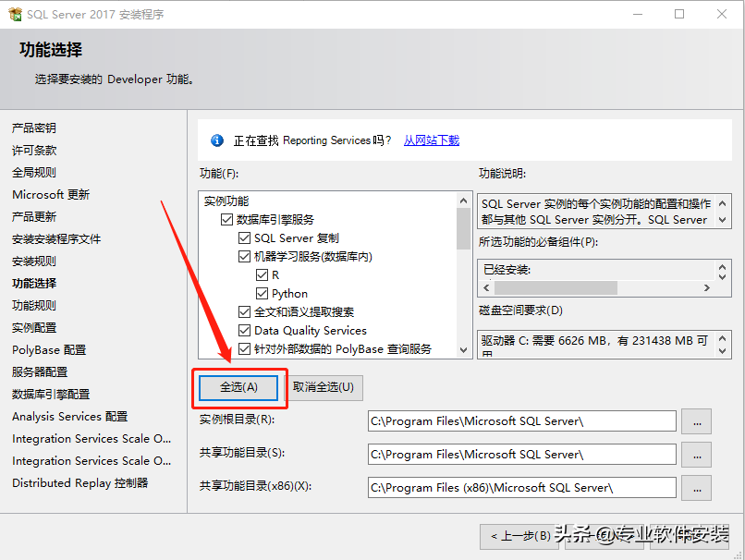Viewport: 745px width, 560px height.
Task: Maximize the SQL Server setup window
Action: coord(679,14)
